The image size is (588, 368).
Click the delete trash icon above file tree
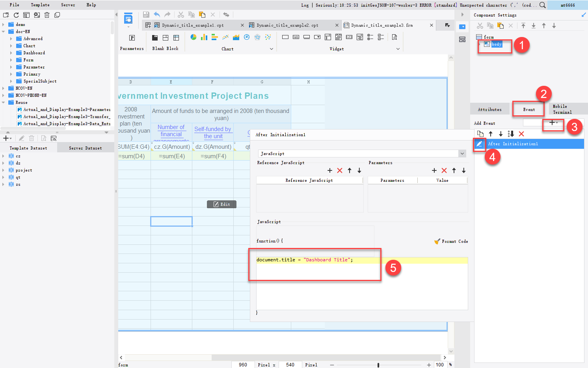tap(47, 15)
